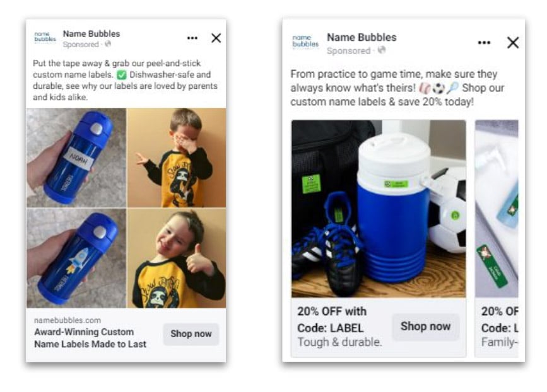Open three-dot options menu on left ad

[x=192, y=38]
